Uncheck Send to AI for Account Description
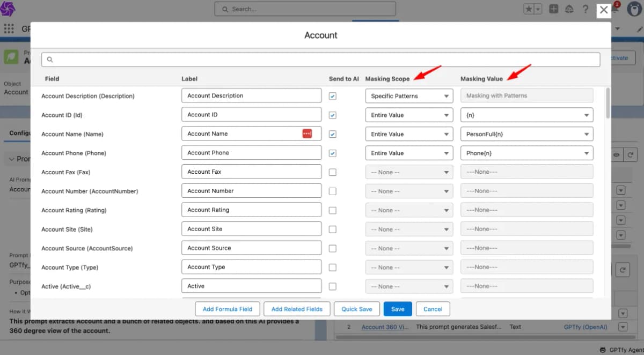The width and height of the screenshot is (644, 355). [x=333, y=96]
